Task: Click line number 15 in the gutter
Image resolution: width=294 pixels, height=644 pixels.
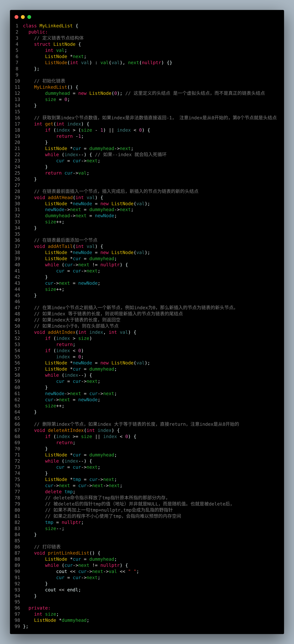Action: 17,112
